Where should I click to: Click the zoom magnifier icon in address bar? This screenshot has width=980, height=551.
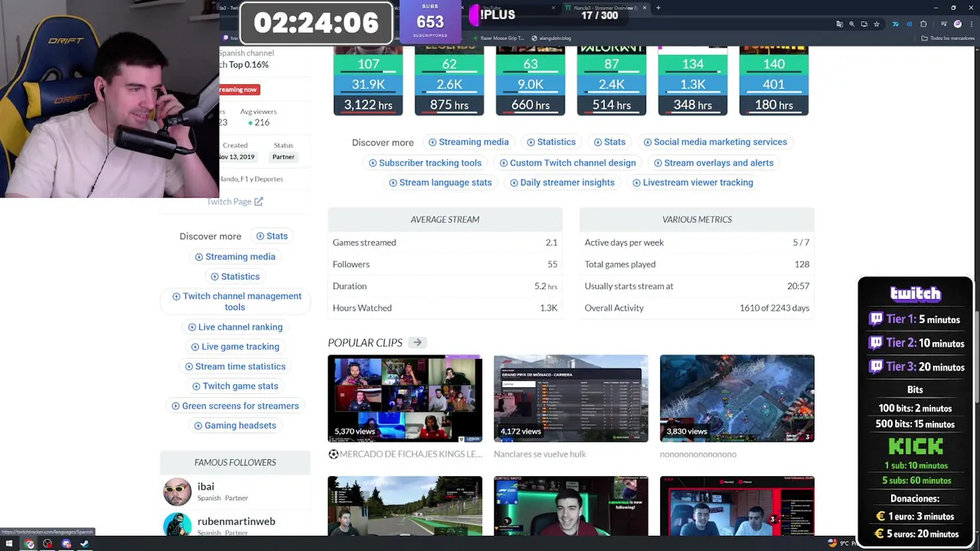(852, 24)
